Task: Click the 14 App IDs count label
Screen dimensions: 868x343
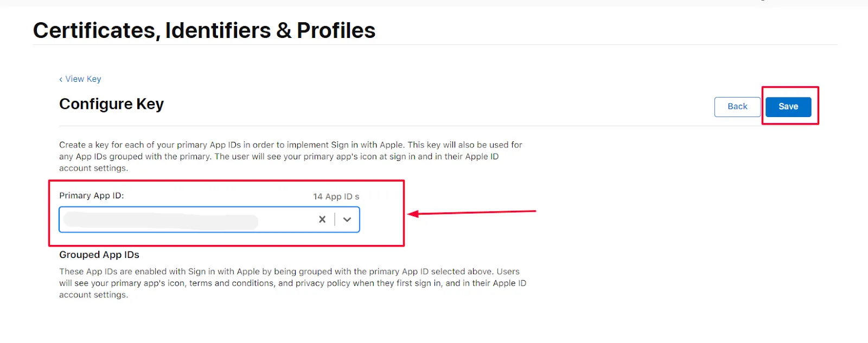Action: (335, 196)
